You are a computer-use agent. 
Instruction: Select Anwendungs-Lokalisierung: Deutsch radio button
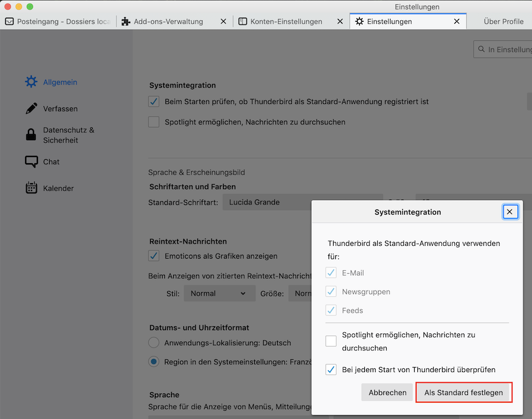click(x=154, y=342)
